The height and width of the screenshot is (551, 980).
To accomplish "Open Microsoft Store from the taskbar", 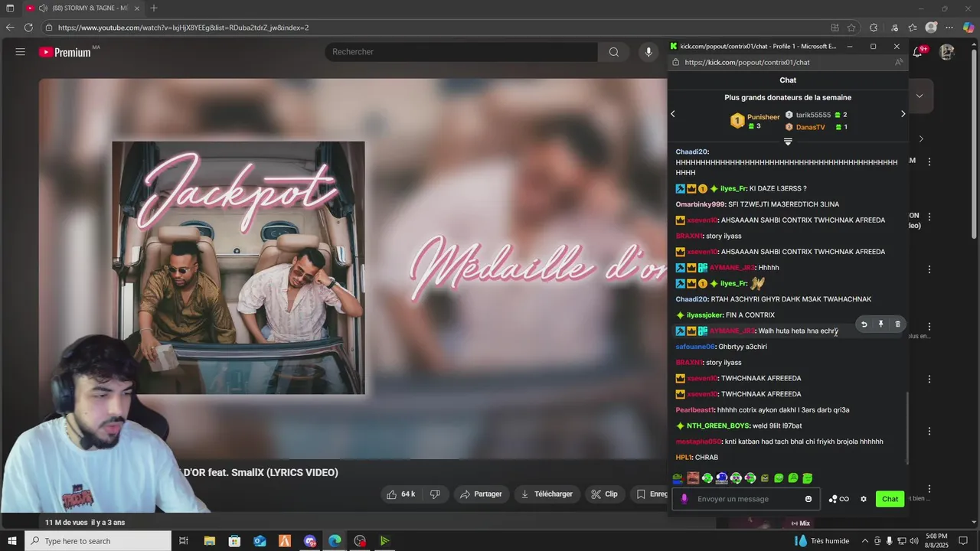I will (x=234, y=541).
